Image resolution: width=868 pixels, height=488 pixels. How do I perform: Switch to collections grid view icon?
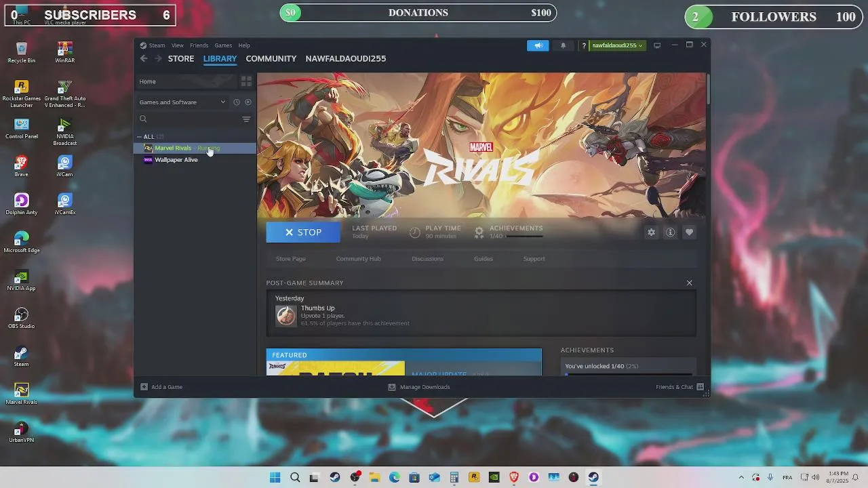[x=246, y=81]
